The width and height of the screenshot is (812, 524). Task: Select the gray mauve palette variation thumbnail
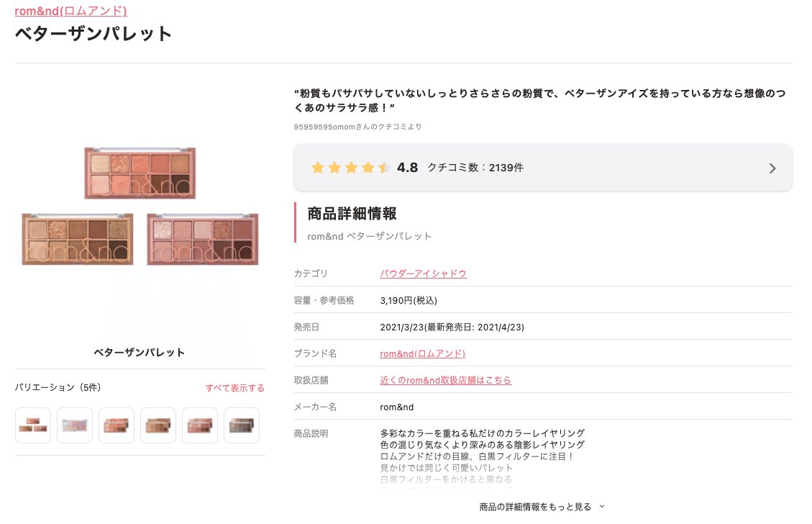242,425
